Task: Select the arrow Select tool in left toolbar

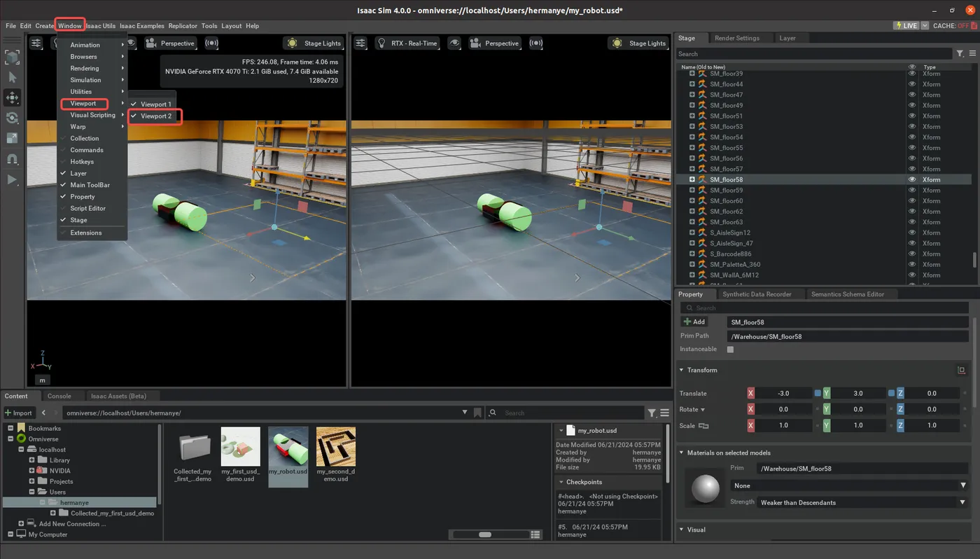Action: point(12,77)
